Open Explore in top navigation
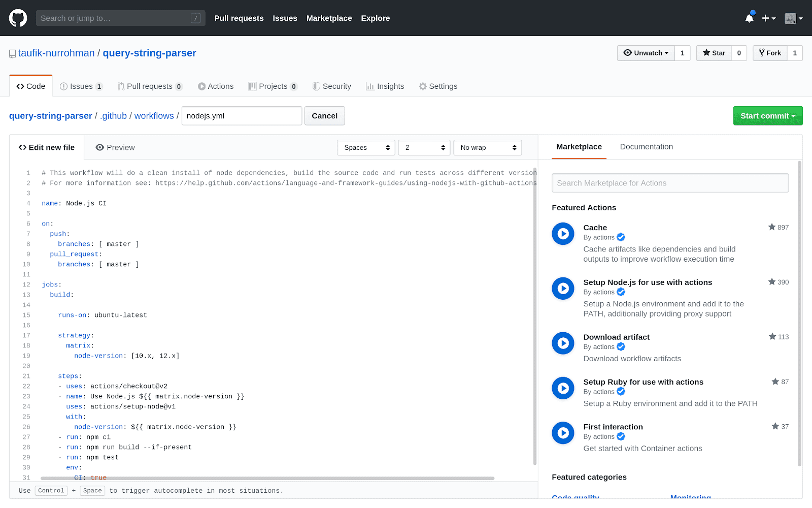812x508 pixels. click(376, 18)
